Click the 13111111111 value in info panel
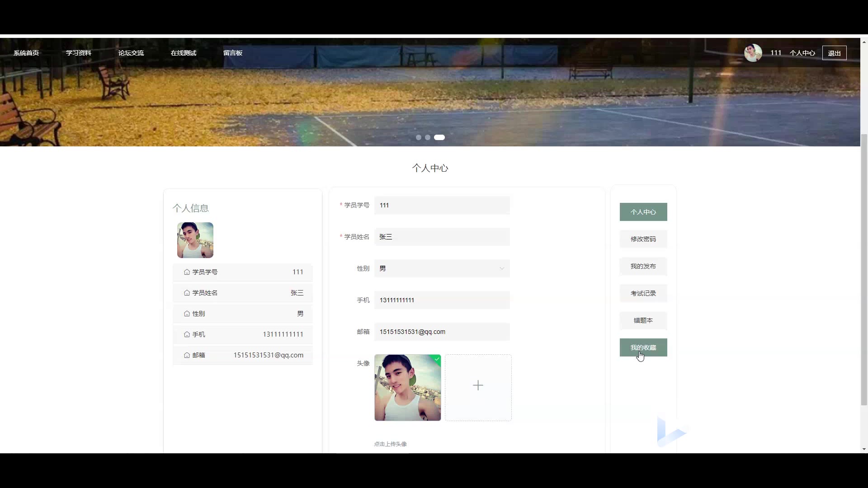This screenshot has height=488, width=868. pyautogui.click(x=283, y=334)
